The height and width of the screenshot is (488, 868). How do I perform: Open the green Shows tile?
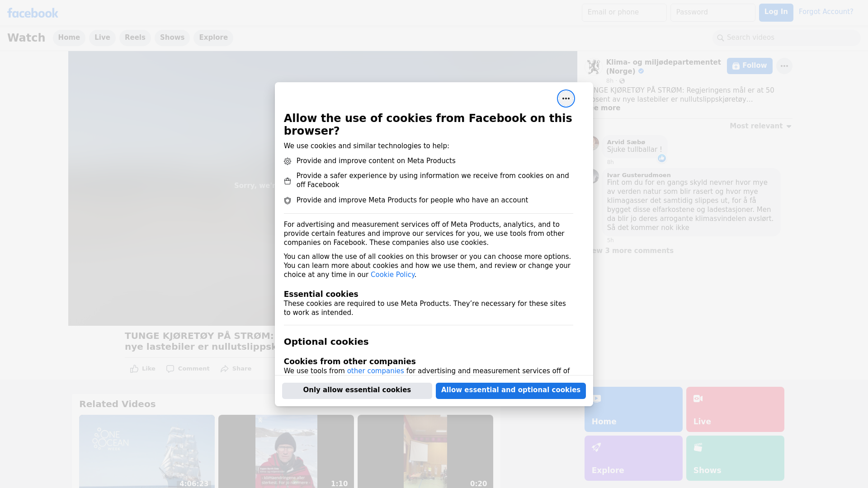tap(735, 458)
